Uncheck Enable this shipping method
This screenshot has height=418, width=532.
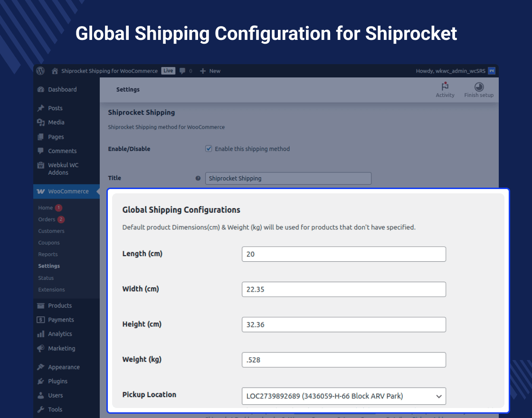tap(209, 149)
